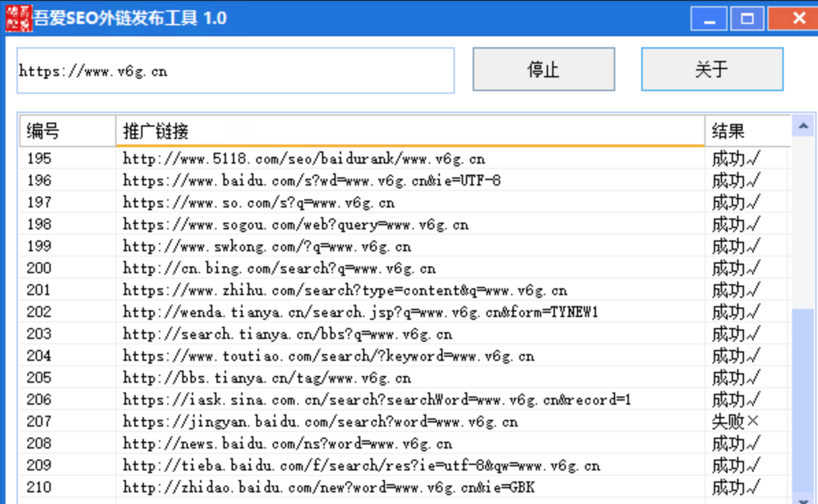The width and height of the screenshot is (818, 504).
Task: Click the 成功√ result in row 206
Action: click(736, 399)
